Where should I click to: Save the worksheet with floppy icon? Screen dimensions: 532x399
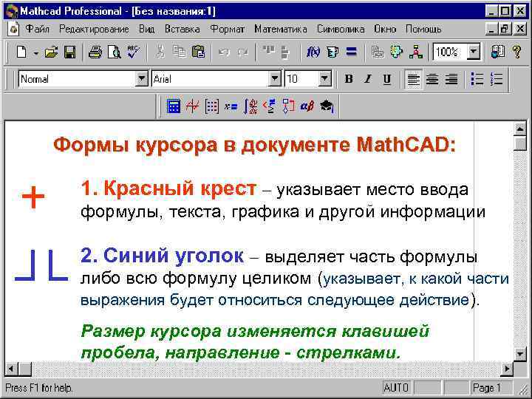(70, 52)
